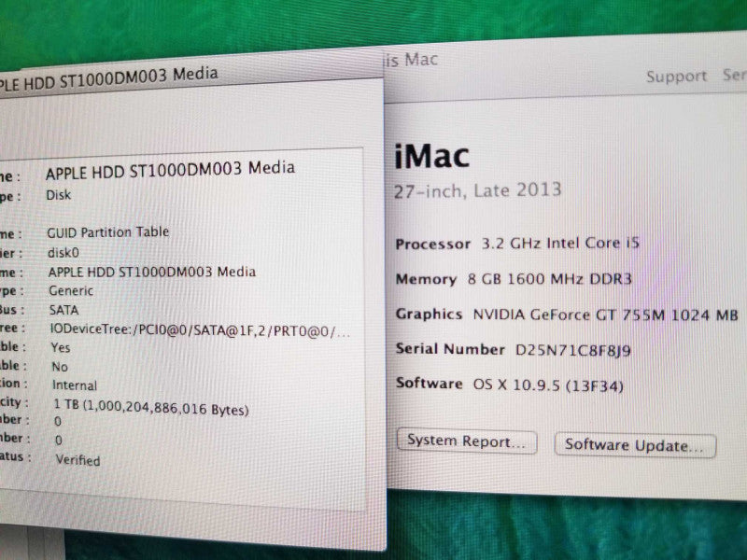Select the 'No' value
Image resolution: width=747 pixels, height=560 pixels.
(x=60, y=367)
